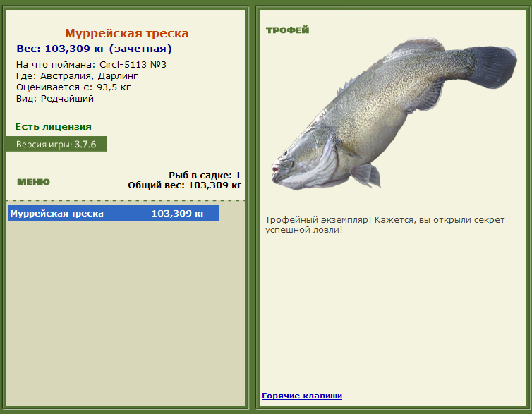This screenshot has height=414, width=532.
Task: Click the Общий вес: 103,309 кг total
Action: (x=184, y=185)
